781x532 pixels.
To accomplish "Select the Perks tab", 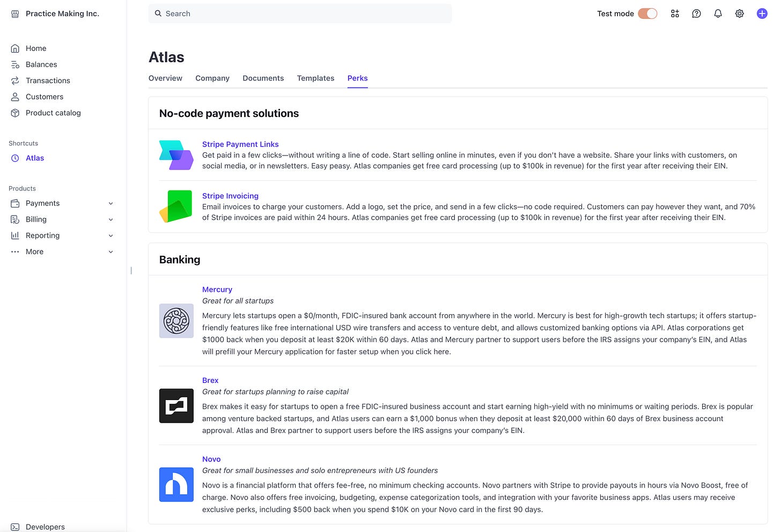I will click(357, 78).
